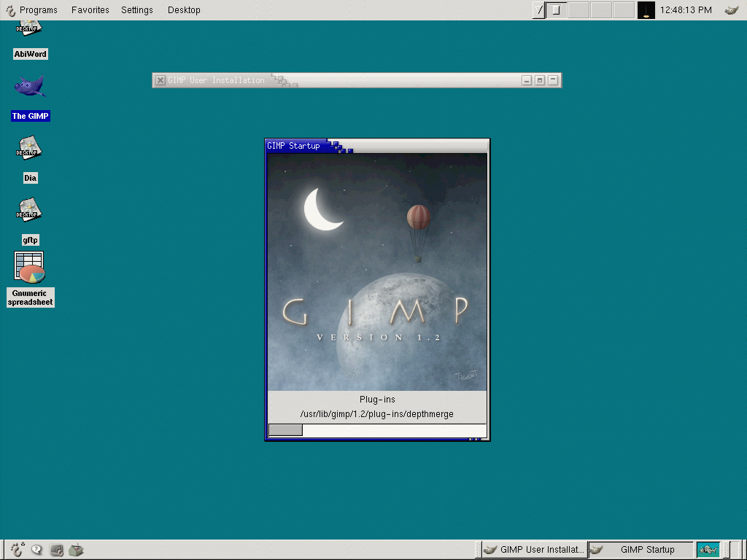Image resolution: width=747 pixels, height=560 pixels.
Task: Open the Desktop menu
Action: 184,10
